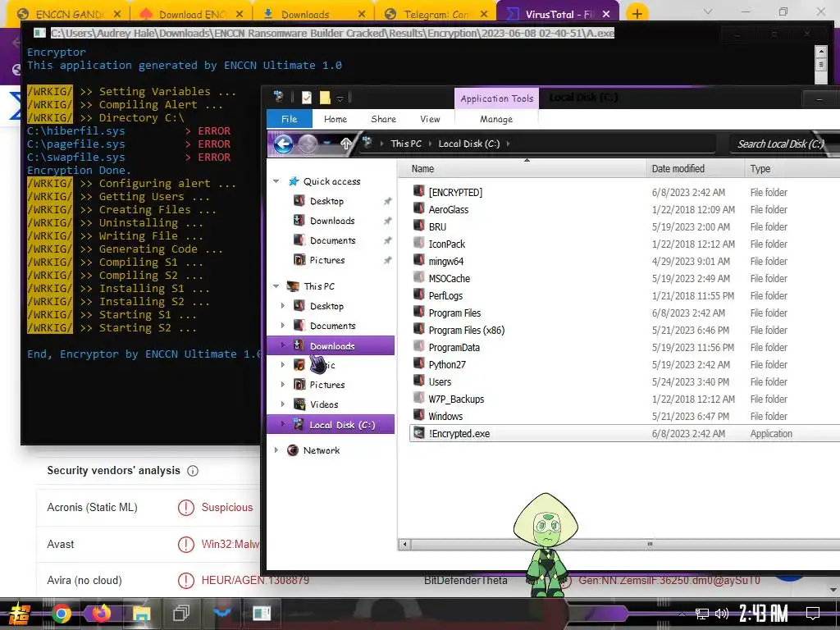Open Firefox from the taskbar
Image resolution: width=840 pixels, height=630 pixels.
(101, 614)
